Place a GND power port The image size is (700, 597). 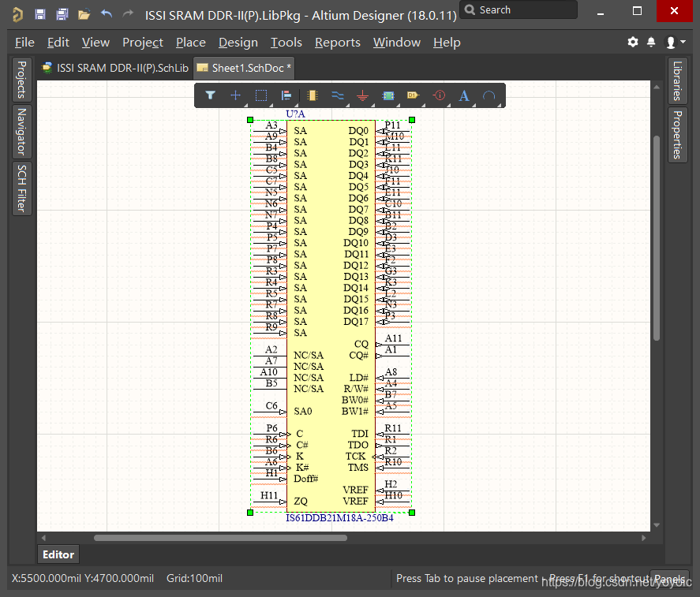click(362, 95)
